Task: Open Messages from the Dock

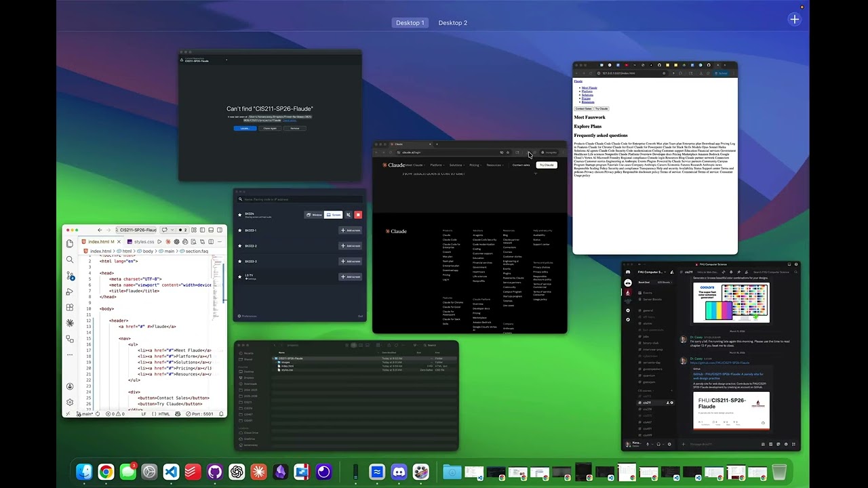Action: tap(127, 472)
